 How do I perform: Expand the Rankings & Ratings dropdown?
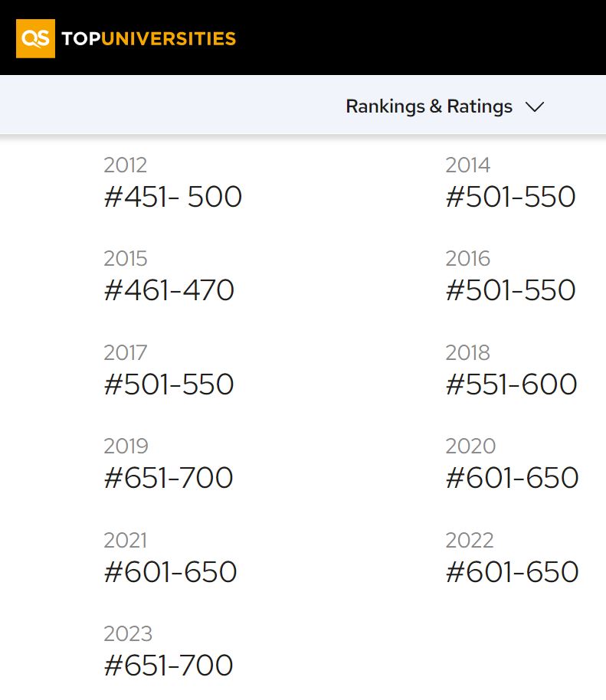tap(445, 106)
